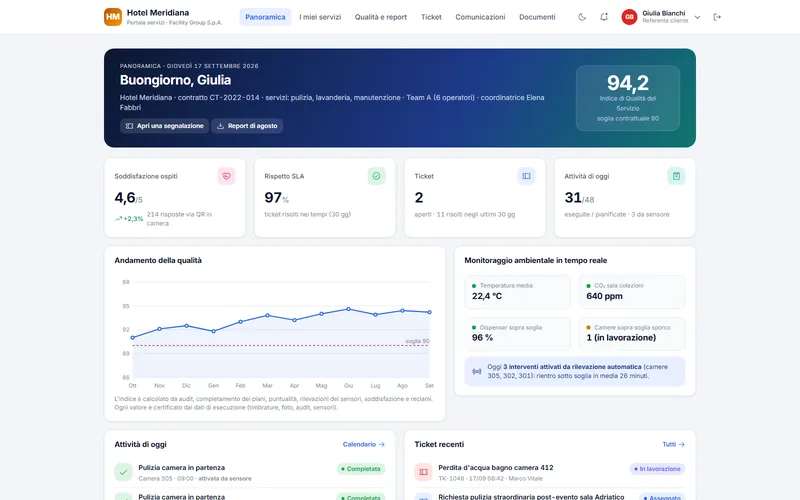
Task: Click In lavorazione status badge
Action: click(x=657, y=469)
